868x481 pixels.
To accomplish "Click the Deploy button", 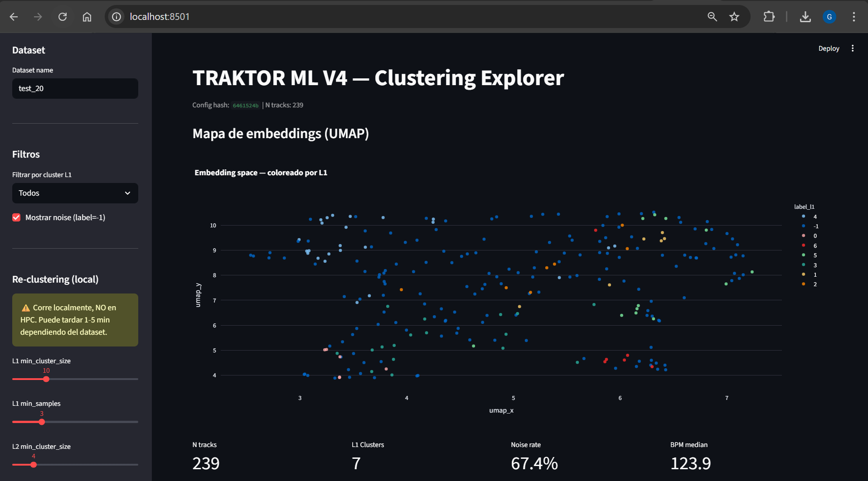I will pos(829,48).
